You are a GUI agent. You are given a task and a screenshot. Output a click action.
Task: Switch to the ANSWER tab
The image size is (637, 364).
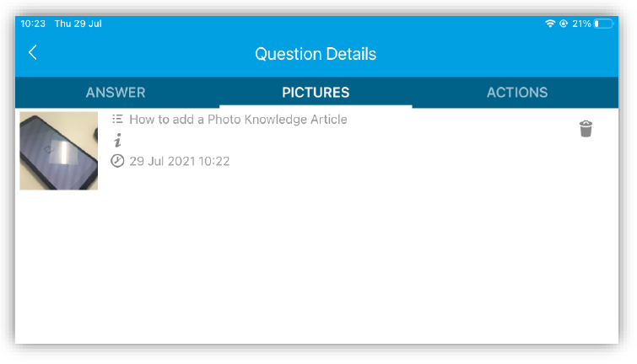116,93
